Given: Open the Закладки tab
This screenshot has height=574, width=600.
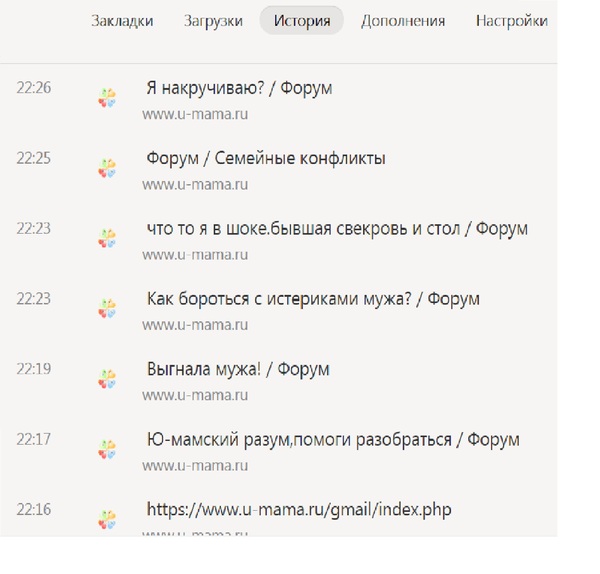Looking at the screenshot, I should click(122, 20).
